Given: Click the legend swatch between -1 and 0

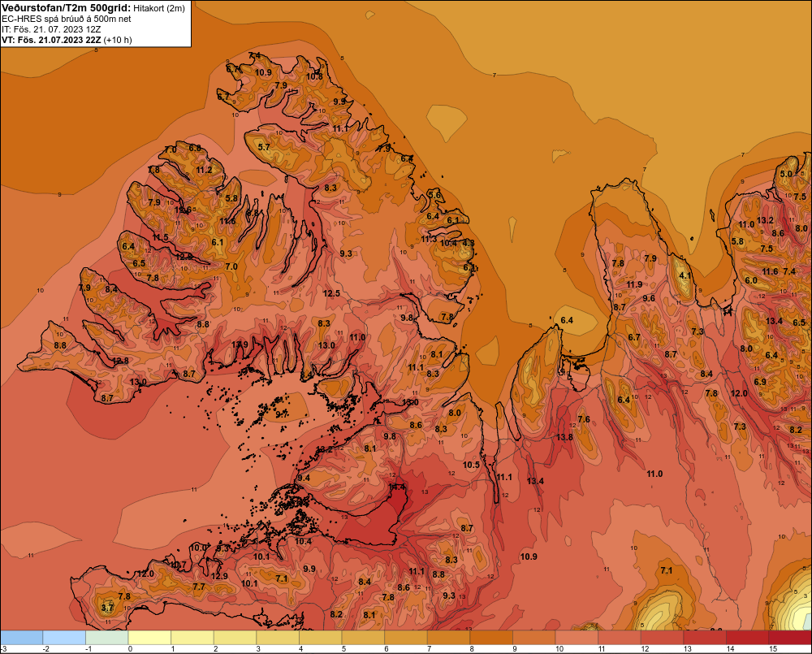Looking at the screenshot, I should (106, 638).
